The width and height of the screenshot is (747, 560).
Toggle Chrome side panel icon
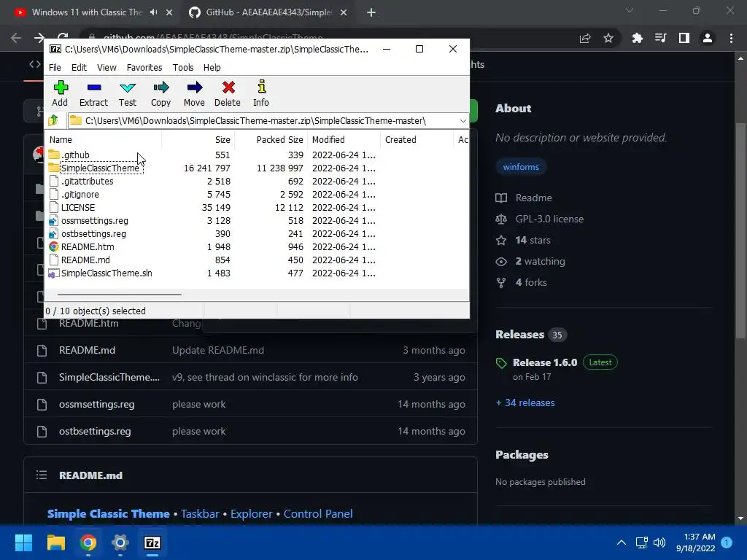click(684, 38)
